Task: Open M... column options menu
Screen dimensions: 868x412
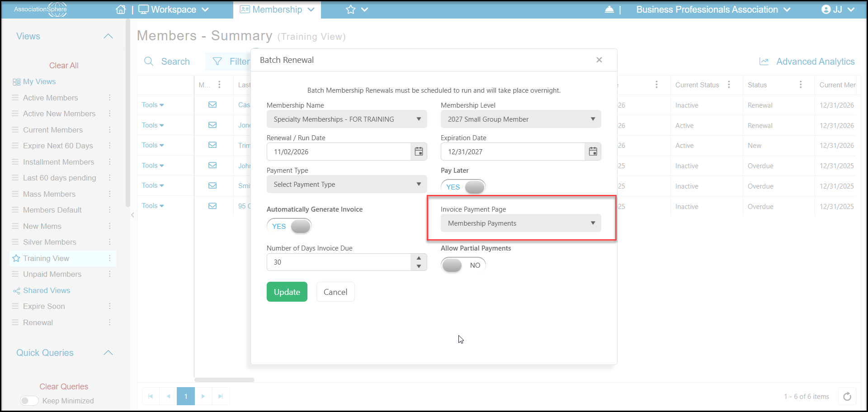Action: click(x=219, y=85)
